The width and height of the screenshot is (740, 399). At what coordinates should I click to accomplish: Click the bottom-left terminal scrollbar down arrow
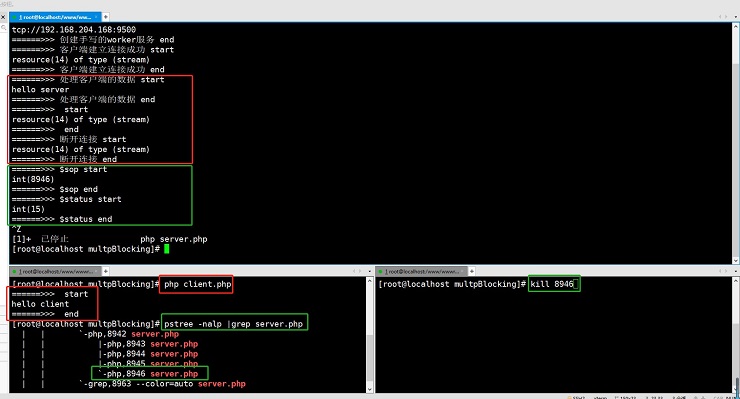pos(370,389)
